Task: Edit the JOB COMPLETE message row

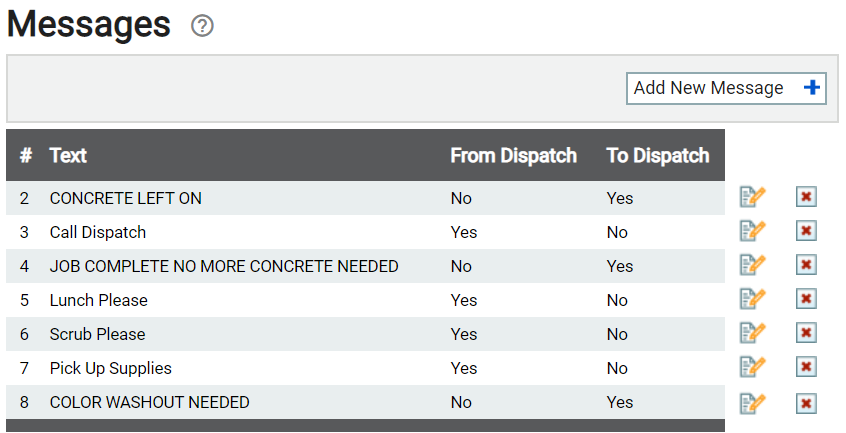Action: 753,265
